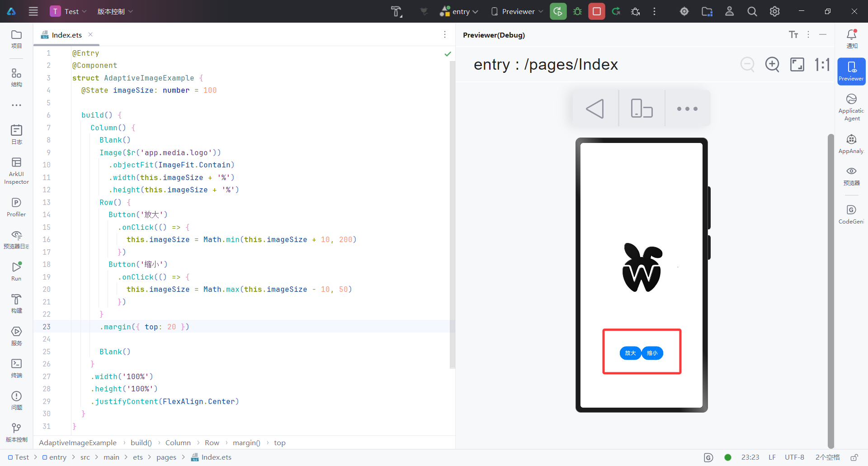The image size is (868, 466).
Task: Open the 问题 problems panel
Action: click(x=16, y=400)
